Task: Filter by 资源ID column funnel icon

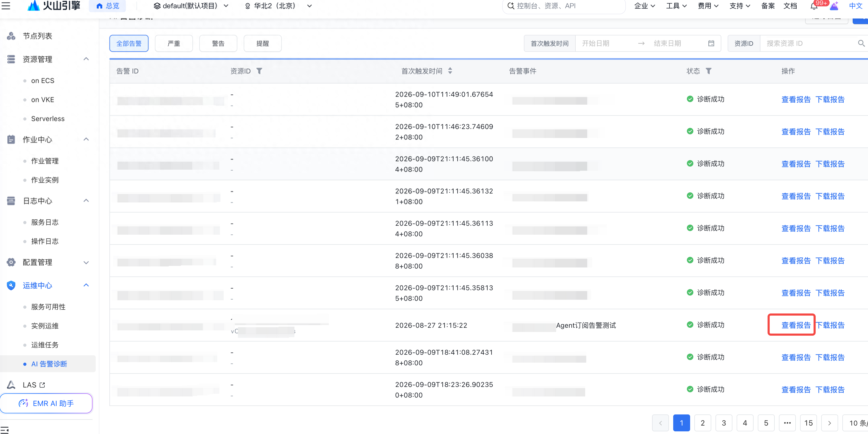Action: (259, 71)
